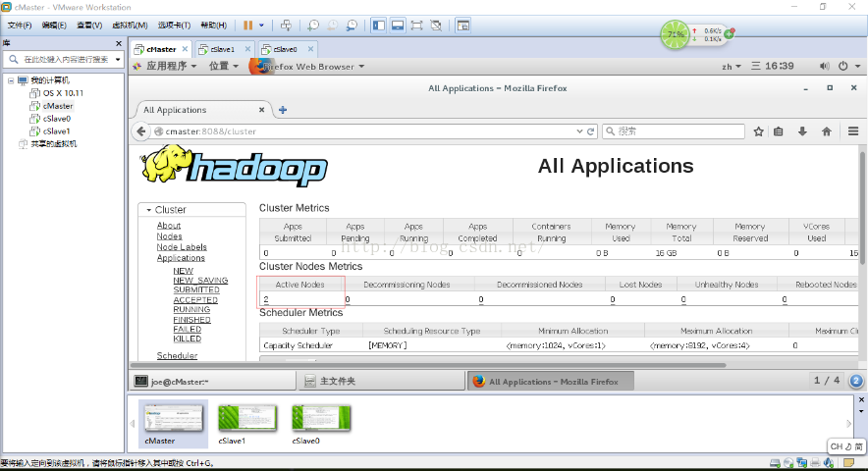Image resolution: width=868 pixels, height=471 pixels.
Task: Go back in Firefox
Action: point(141,131)
